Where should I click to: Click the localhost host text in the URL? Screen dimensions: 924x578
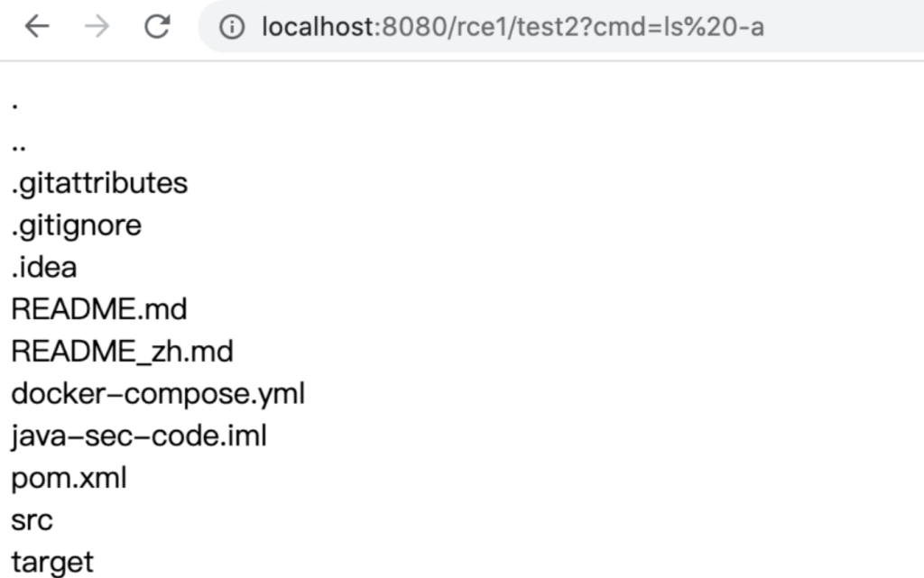point(318,27)
